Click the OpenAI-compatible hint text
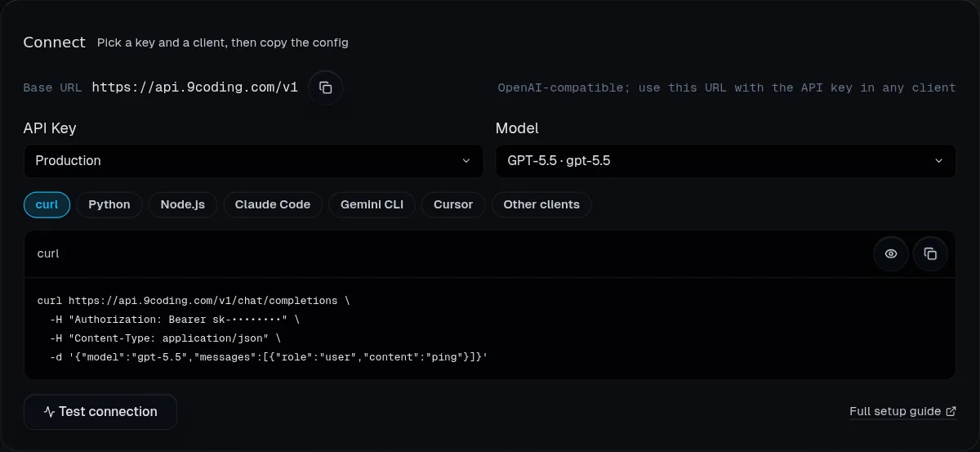Screen dimensions: 980x452 (727, 87)
